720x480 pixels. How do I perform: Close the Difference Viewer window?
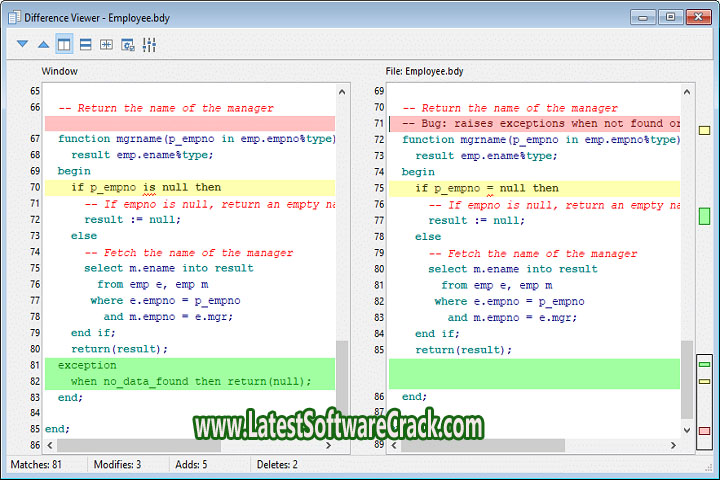click(x=698, y=17)
